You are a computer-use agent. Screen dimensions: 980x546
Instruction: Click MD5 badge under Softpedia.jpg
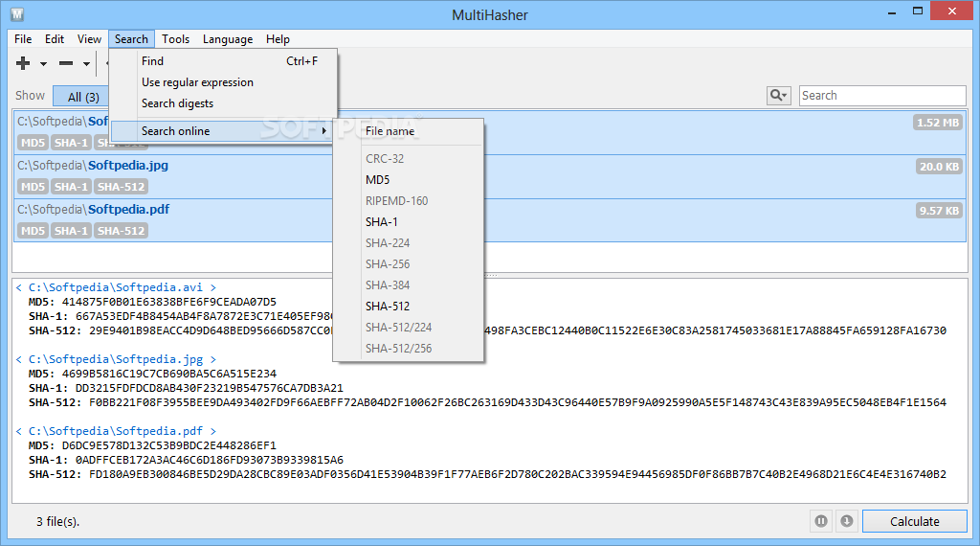point(33,187)
